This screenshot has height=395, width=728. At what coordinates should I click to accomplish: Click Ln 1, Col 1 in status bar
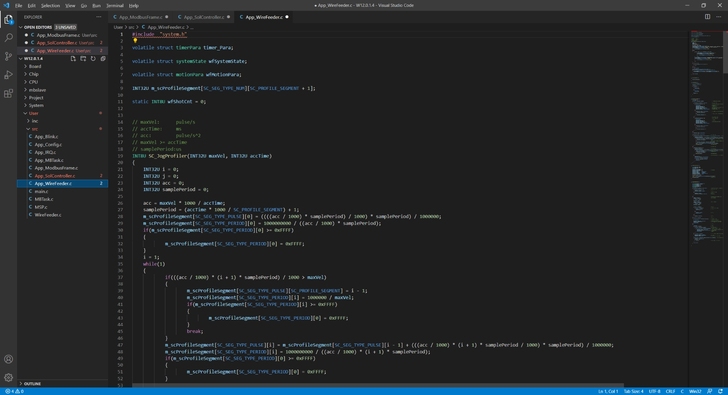tap(608, 391)
